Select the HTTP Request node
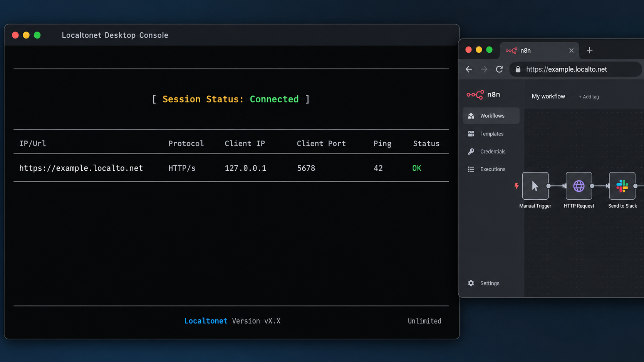This screenshot has height=362, width=644. point(579,186)
